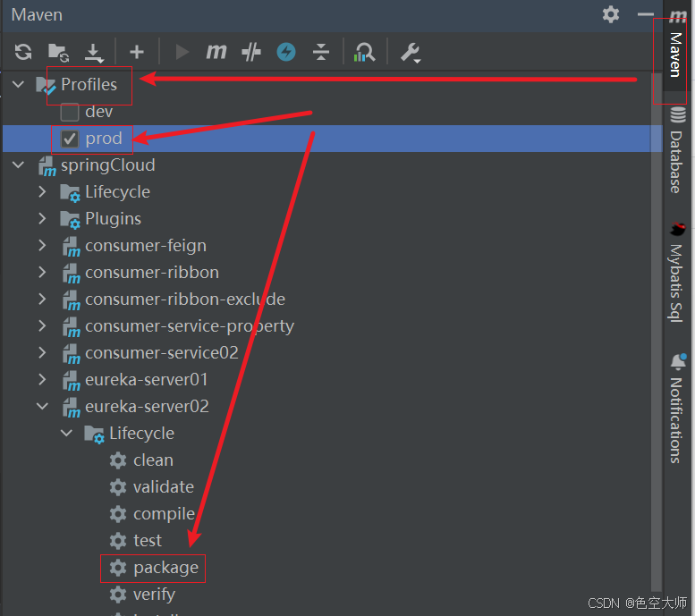The height and width of the screenshot is (616, 695).
Task: Select the clean lifecycle goal
Action: pos(153,460)
